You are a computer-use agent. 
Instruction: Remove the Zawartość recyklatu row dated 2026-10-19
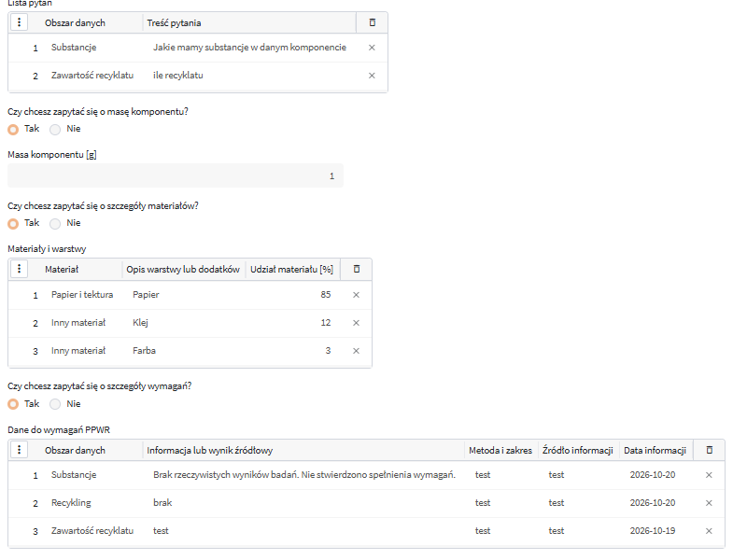(709, 531)
